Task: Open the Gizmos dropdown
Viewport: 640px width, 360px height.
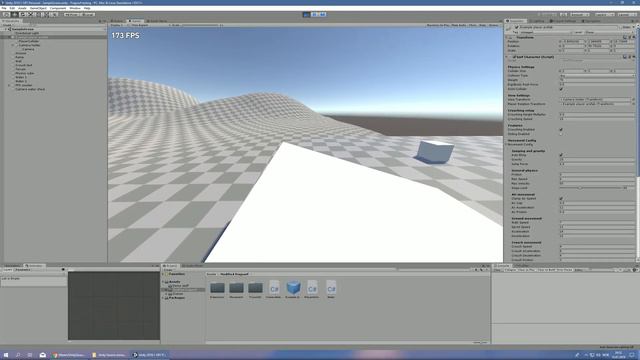Action: coord(493,25)
